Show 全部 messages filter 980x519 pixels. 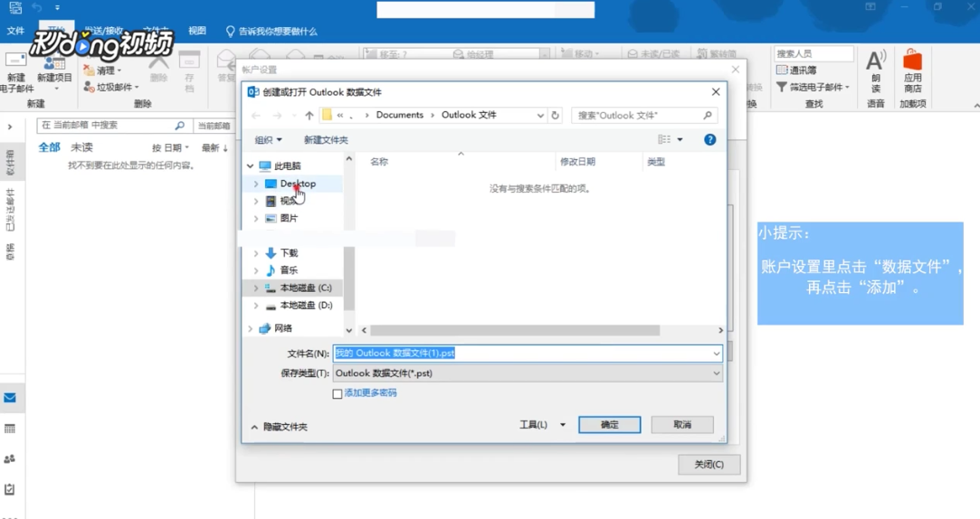[50, 147]
